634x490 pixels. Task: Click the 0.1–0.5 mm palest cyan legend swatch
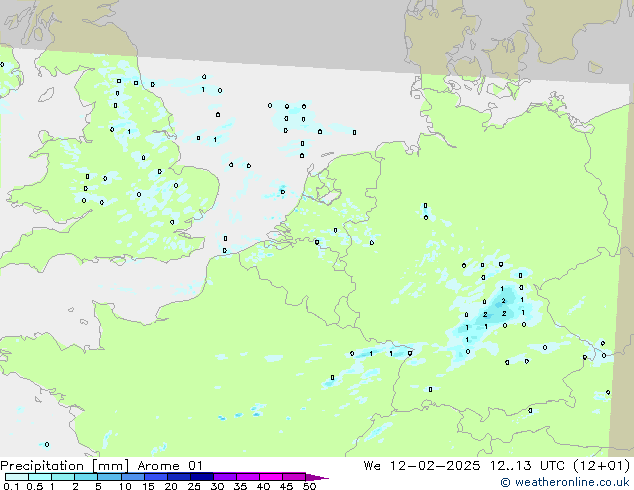[x=17, y=477]
